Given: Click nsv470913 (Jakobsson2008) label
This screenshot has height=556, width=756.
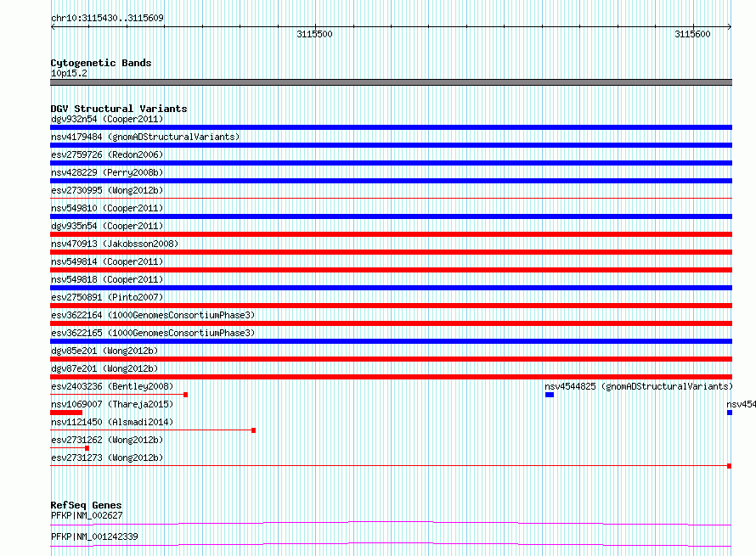Looking at the screenshot, I should (x=115, y=244).
